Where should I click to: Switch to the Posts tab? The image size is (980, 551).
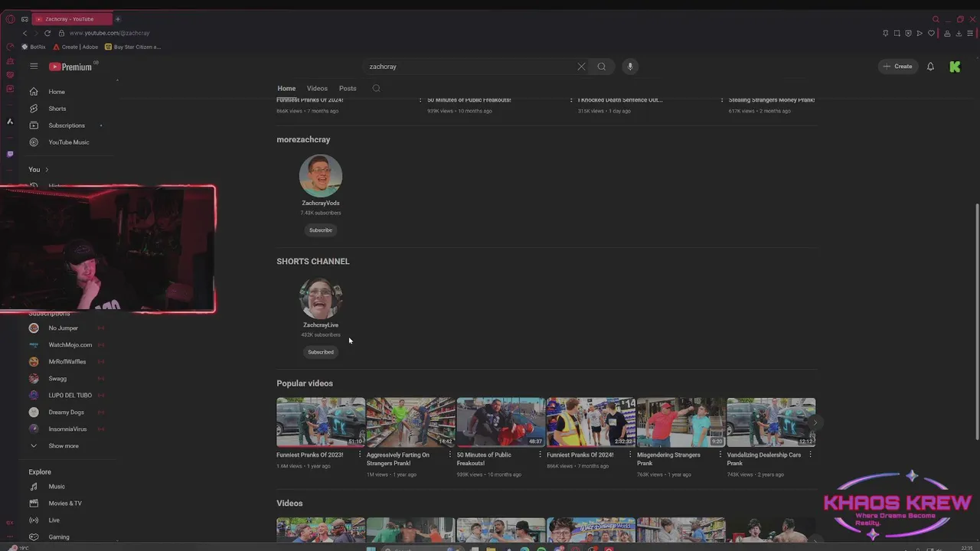pos(348,88)
